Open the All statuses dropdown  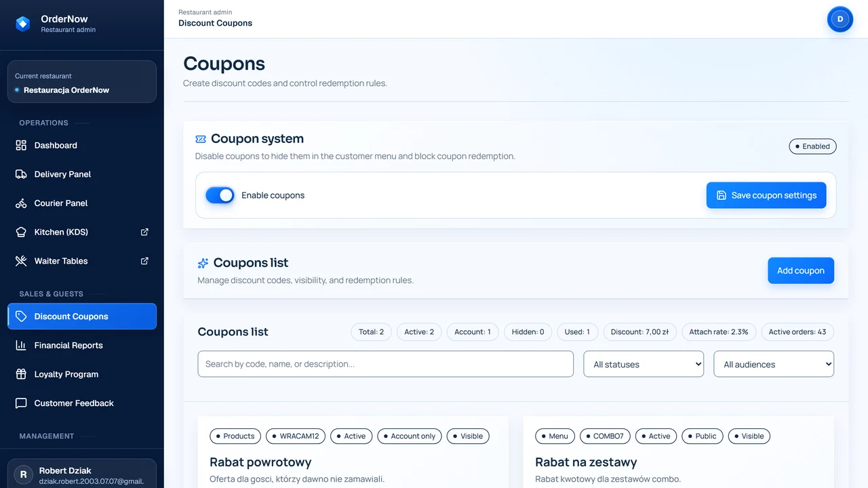click(644, 364)
